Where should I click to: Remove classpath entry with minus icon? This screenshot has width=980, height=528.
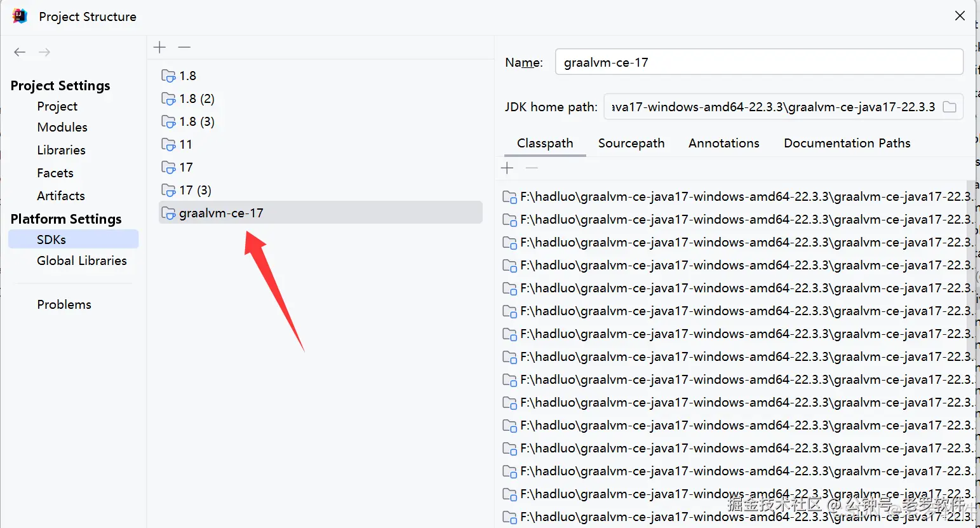[x=532, y=168]
